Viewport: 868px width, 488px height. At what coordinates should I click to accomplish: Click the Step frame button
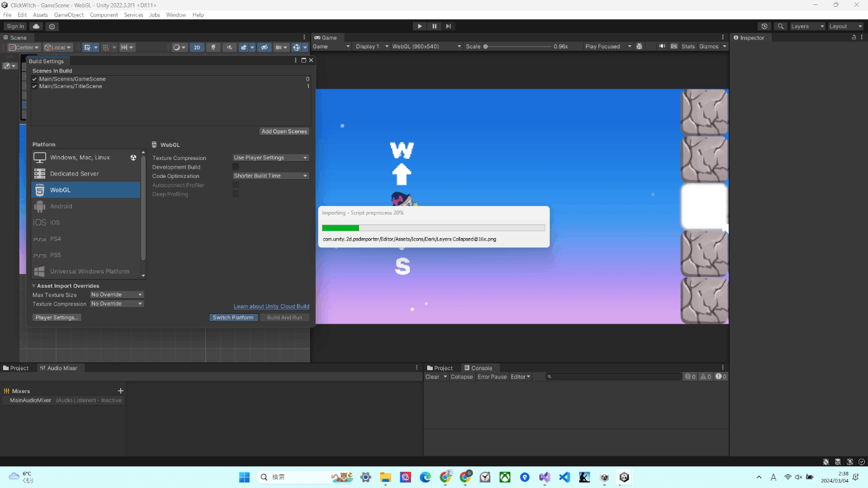pyautogui.click(x=448, y=26)
